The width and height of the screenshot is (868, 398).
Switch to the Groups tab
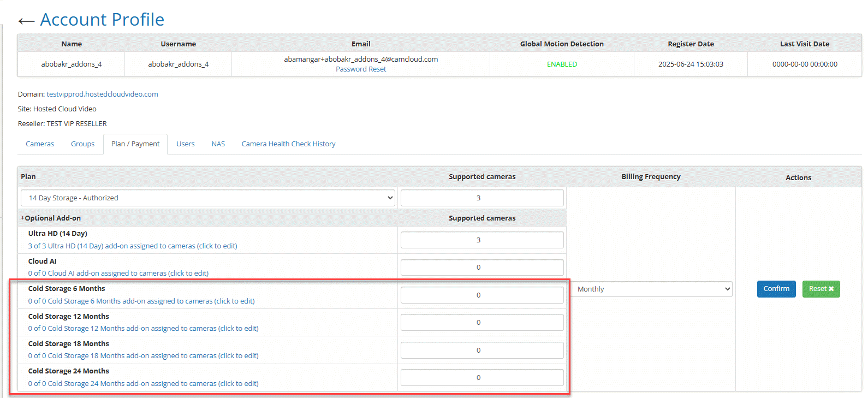[82, 144]
